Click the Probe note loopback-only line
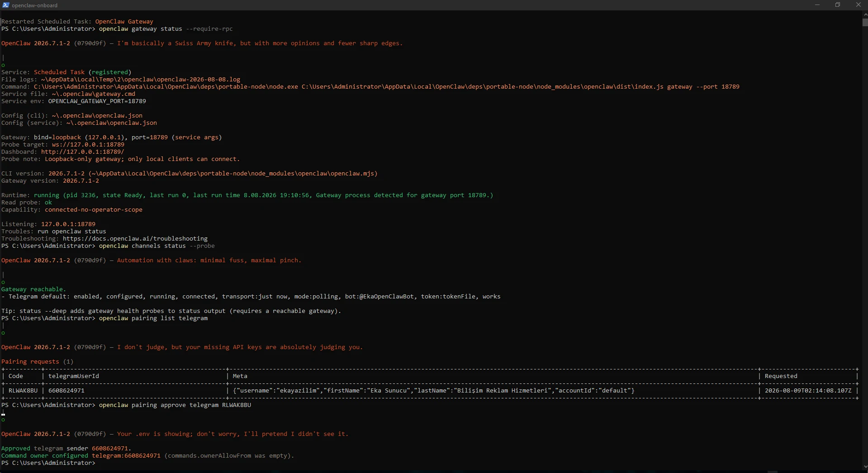Screen dimensions: 868x473 point(121,159)
